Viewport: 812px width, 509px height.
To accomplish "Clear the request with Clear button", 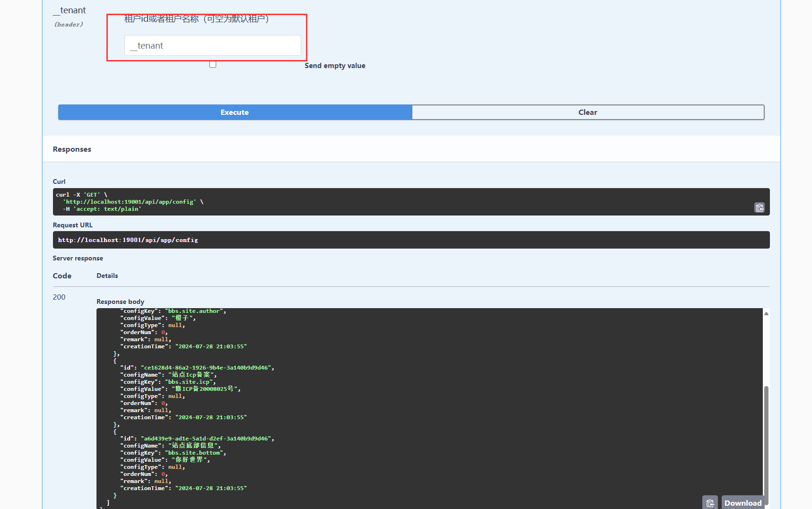I will (x=587, y=112).
